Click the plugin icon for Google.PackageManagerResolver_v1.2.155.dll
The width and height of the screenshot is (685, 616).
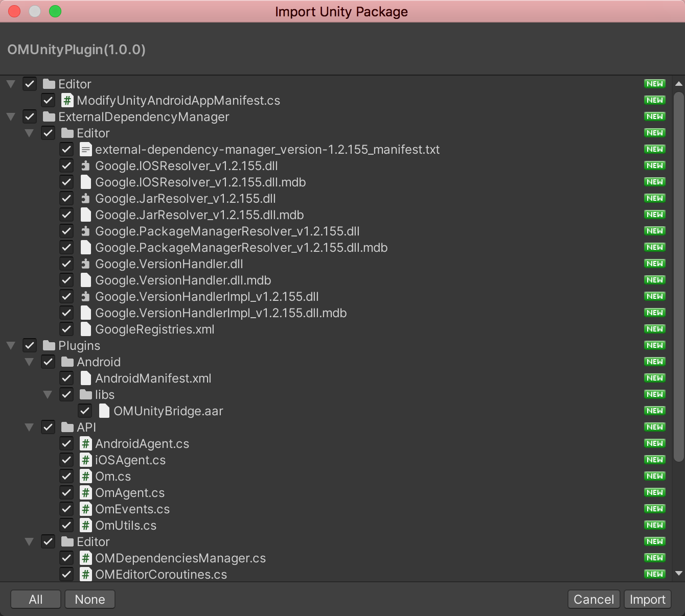click(x=86, y=231)
